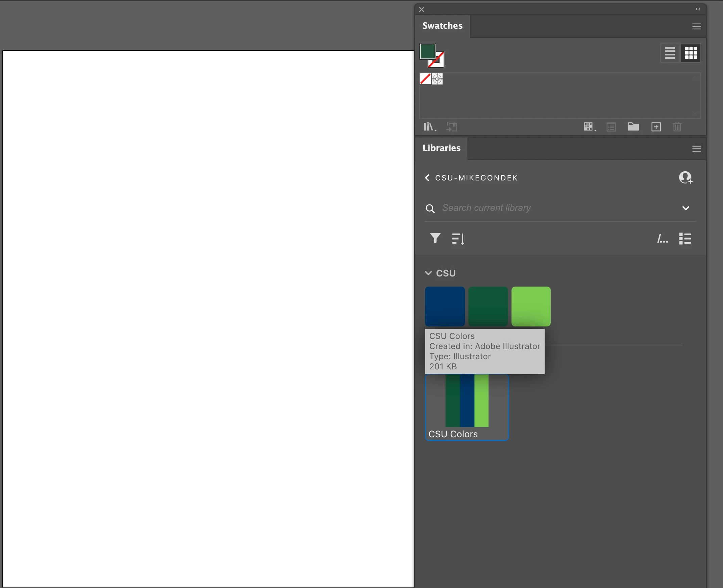Image resolution: width=723 pixels, height=588 pixels.
Task: Click the Swatch Options icon
Action: click(x=611, y=127)
